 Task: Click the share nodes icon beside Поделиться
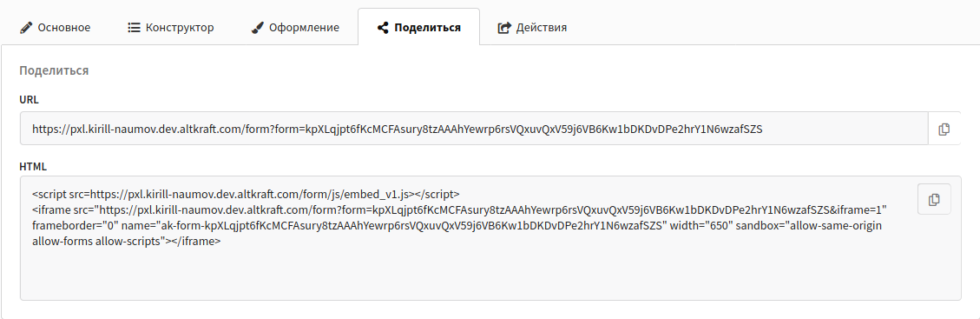(383, 28)
